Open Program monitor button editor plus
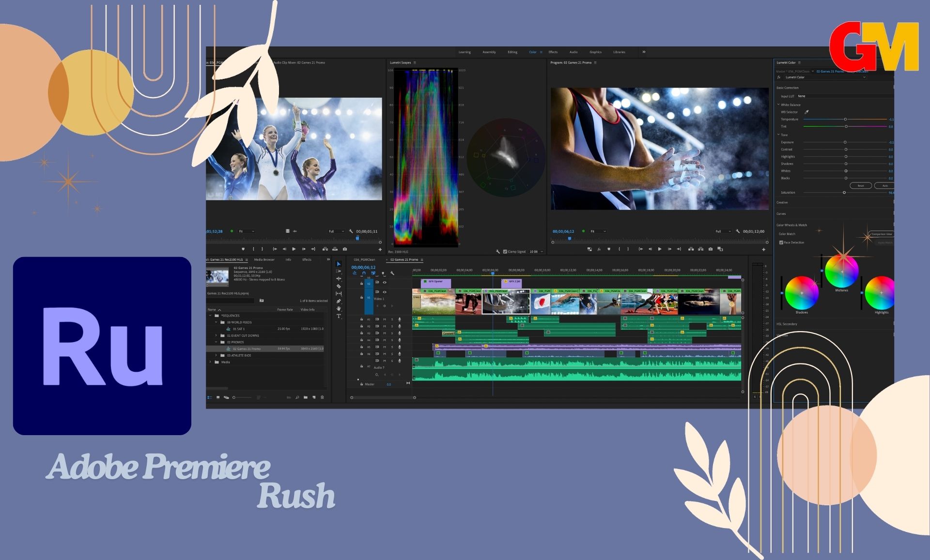Image resolution: width=930 pixels, height=560 pixels. (x=764, y=250)
